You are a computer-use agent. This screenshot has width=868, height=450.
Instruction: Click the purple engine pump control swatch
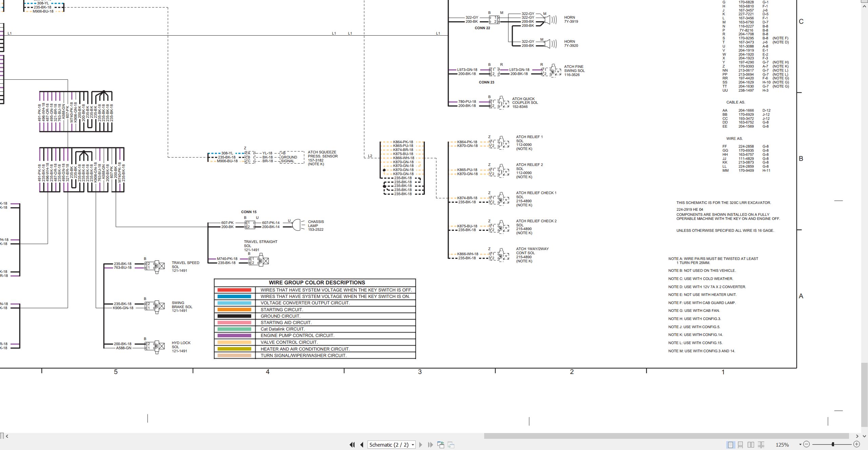coord(234,336)
